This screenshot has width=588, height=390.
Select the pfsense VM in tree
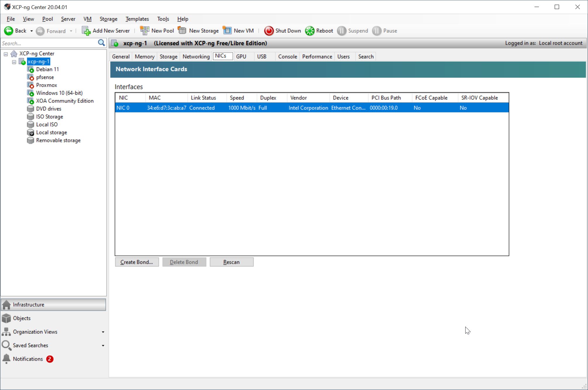coord(45,77)
